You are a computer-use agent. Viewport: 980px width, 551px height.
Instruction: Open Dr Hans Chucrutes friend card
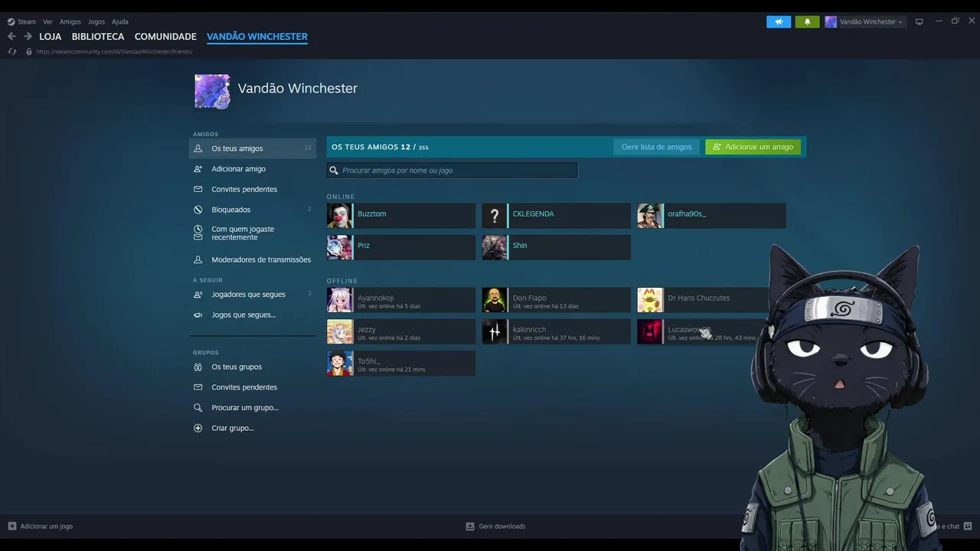coord(704,300)
